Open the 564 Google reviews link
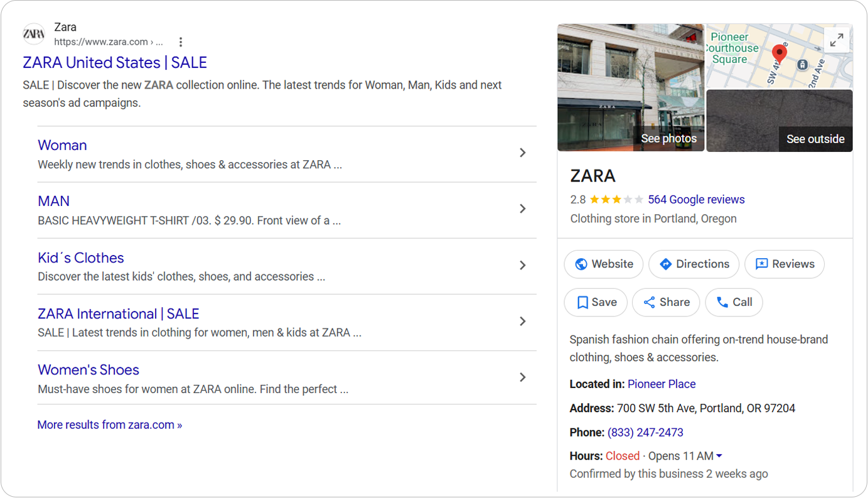The width and height of the screenshot is (868, 498). click(696, 200)
